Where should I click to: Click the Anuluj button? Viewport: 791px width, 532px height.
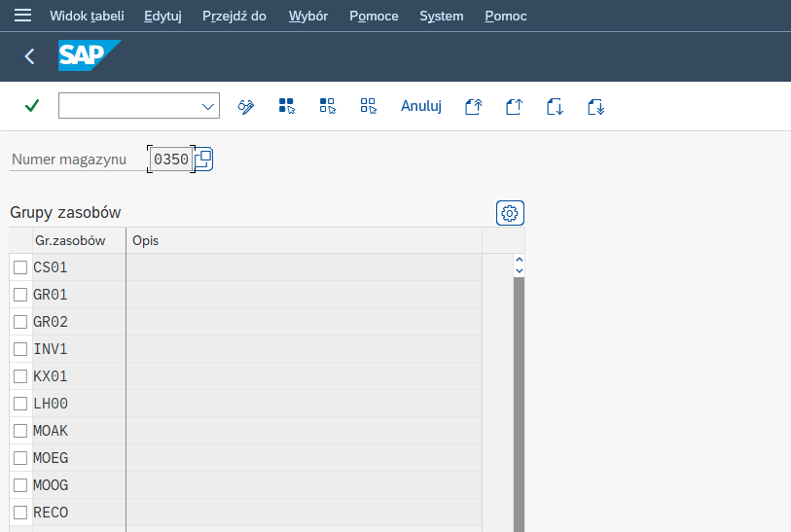(x=421, y=106)
